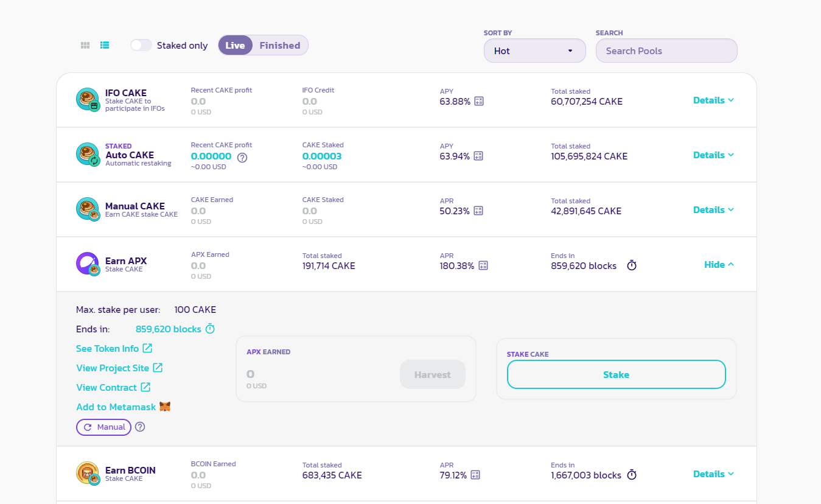Collapse the Earn APX pool with Hide
This screenshot has height=504, width=821.
tap(719, 265)
